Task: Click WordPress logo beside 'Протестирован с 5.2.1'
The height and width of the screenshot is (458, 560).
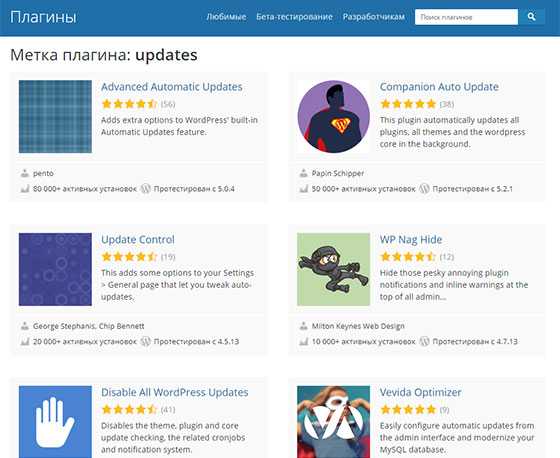Action: 424,188
